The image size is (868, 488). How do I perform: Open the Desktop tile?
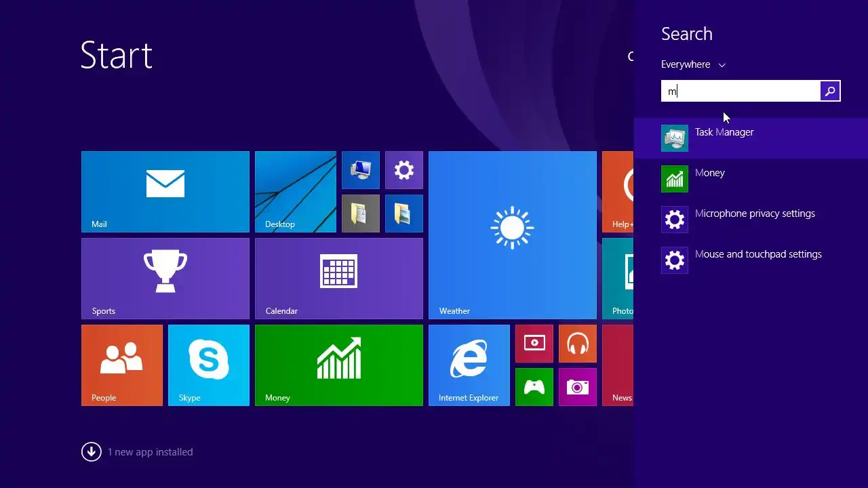point(296,192)
